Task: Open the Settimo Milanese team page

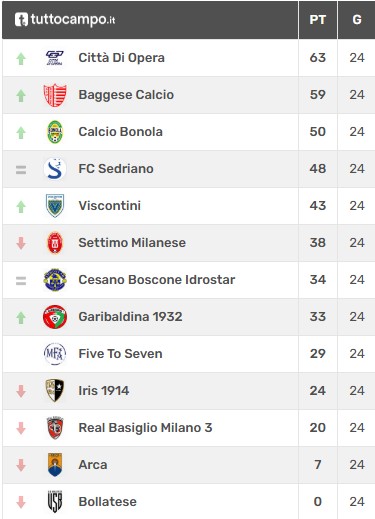Action: (x=132, y=243)
